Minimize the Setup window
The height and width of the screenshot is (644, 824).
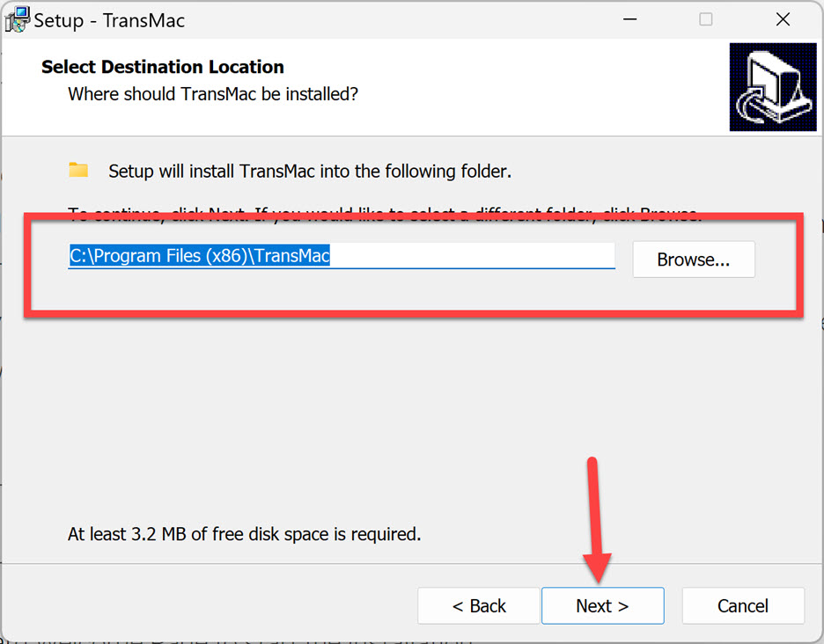629,19
